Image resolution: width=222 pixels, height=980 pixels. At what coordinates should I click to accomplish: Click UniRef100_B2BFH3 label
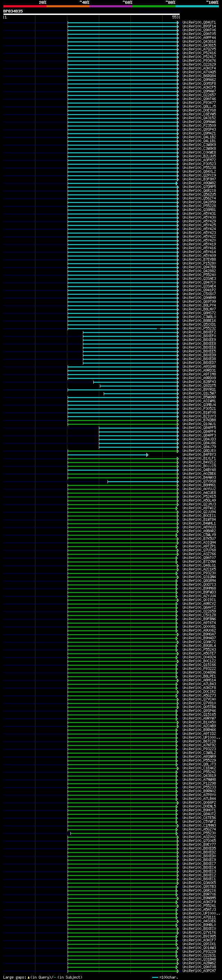tap(199, 382)
